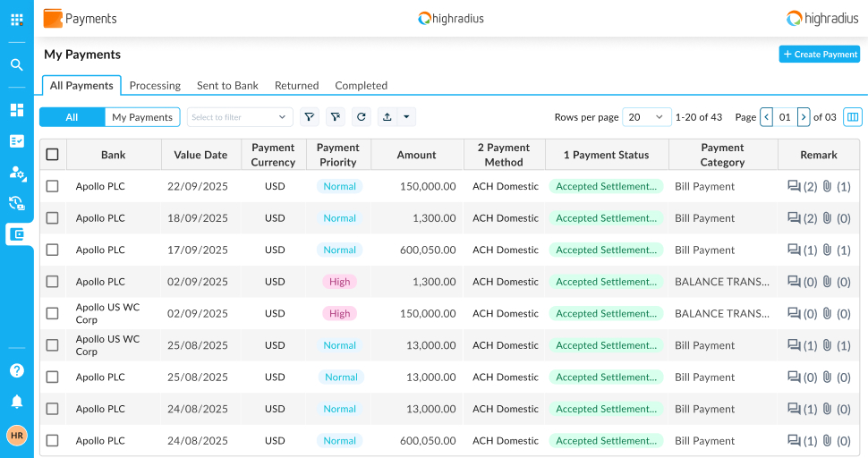Check the row for the 17/09/2025 payment
The image size is (868, 458).
click(53, 250)
